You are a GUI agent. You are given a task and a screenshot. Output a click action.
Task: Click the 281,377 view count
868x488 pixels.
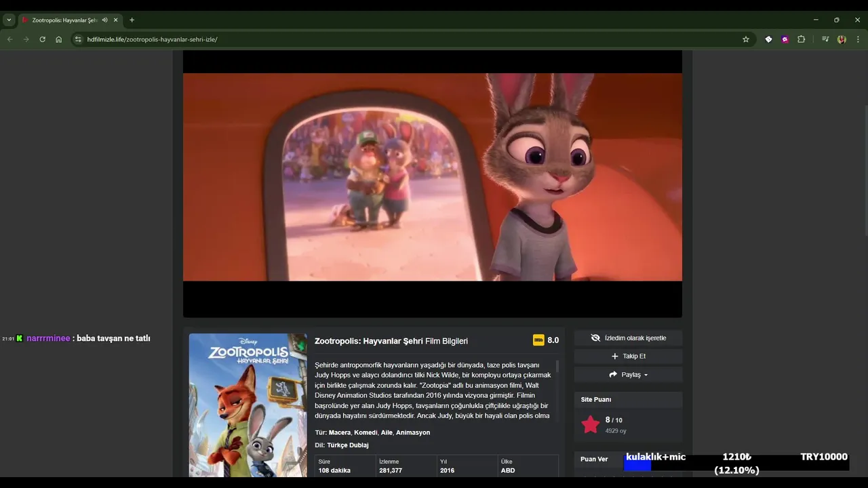[x=391, y=470]
